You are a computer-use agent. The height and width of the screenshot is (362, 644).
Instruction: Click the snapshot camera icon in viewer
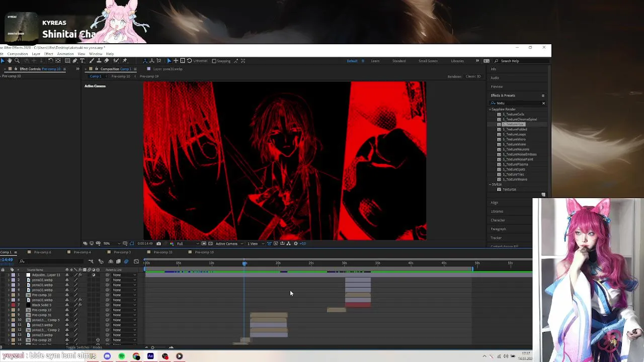coord(158,244)
